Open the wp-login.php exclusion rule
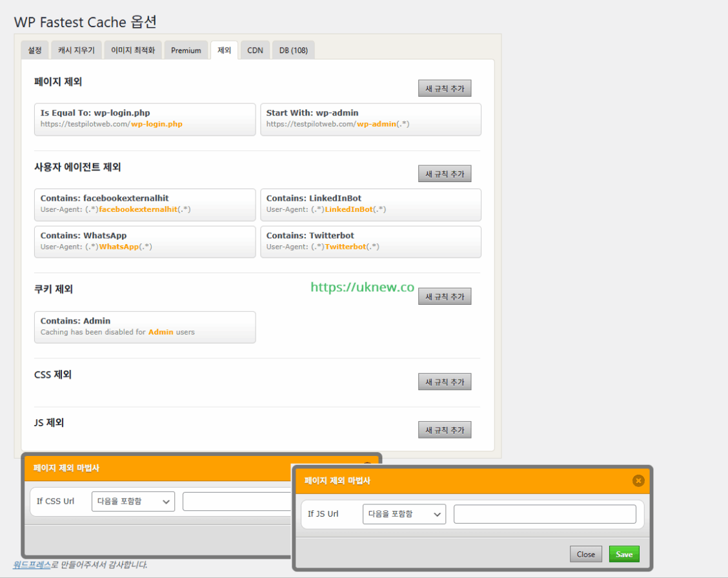The image size is (728, 578). click(x=145, y=119)
